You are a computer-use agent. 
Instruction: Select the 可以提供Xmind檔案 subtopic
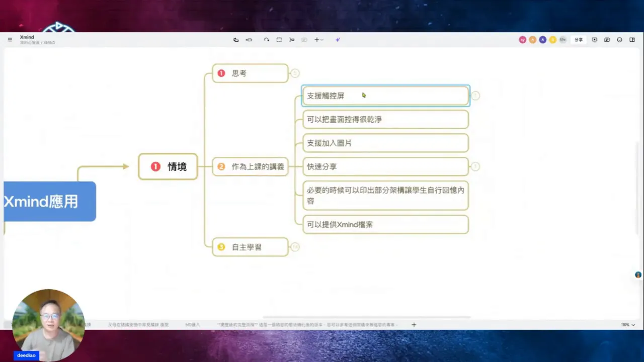click(385, 224)
